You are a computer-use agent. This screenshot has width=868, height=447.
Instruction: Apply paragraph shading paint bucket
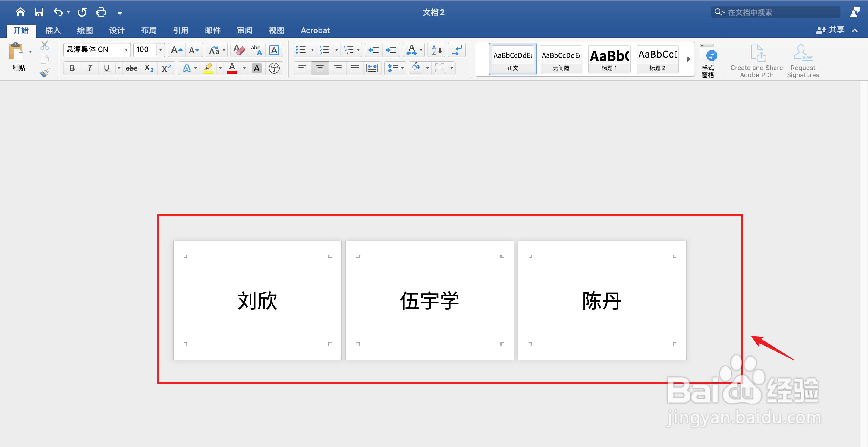pyautogui.click(x=417, y=68)
